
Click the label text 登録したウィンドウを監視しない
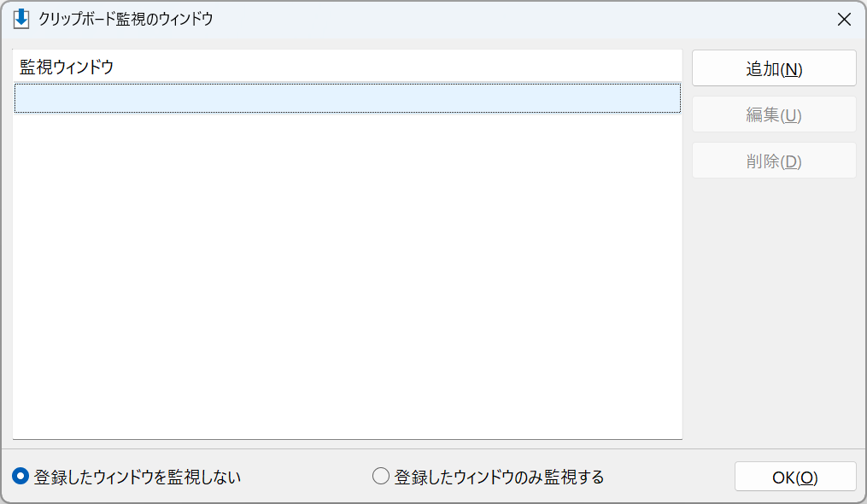point(138,477)
